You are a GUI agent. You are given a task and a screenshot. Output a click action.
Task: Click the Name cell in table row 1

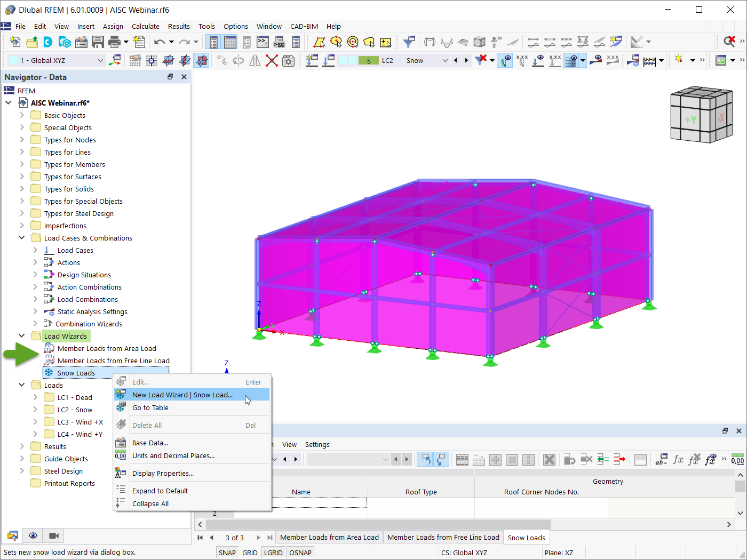(301, 502)
